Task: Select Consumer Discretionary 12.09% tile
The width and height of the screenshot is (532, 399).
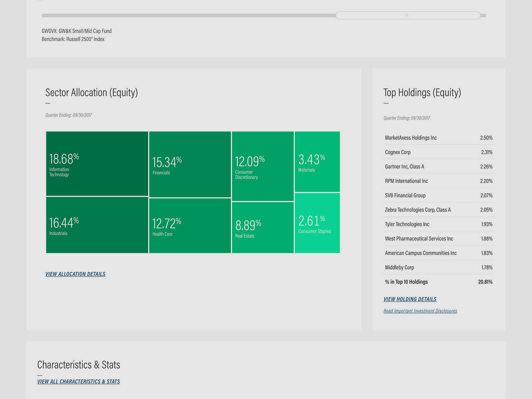Action: pyautogui.click(x=263, y=166)
